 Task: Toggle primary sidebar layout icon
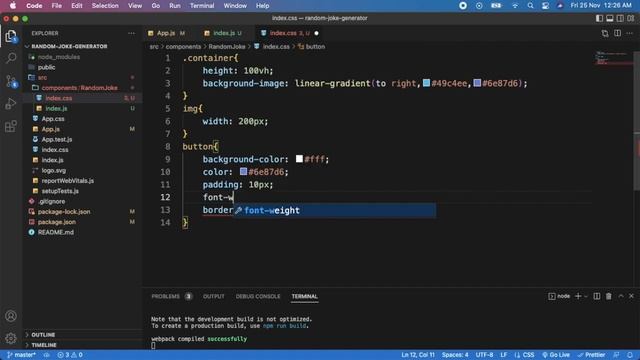599,18
